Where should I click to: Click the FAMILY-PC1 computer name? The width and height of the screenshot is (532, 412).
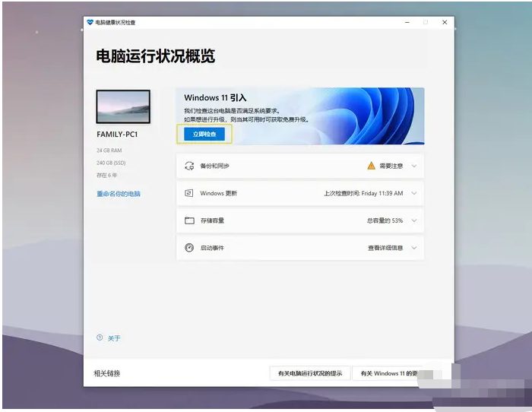point(117,135)
